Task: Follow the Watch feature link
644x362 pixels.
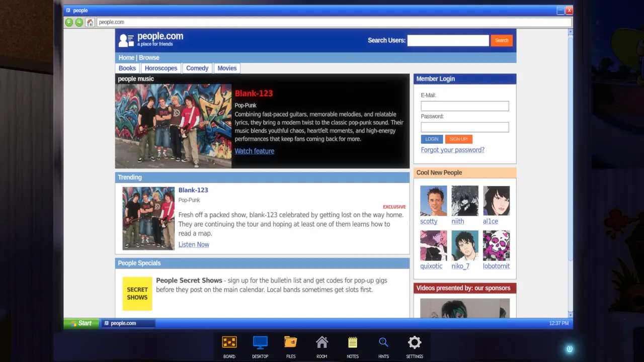Action: point(255,151)
